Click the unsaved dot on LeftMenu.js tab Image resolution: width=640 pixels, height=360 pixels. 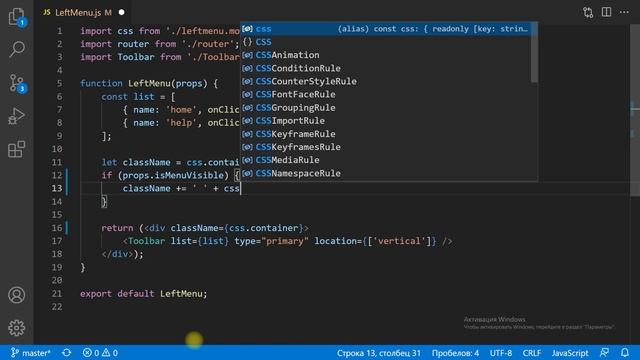pos(122,13)
